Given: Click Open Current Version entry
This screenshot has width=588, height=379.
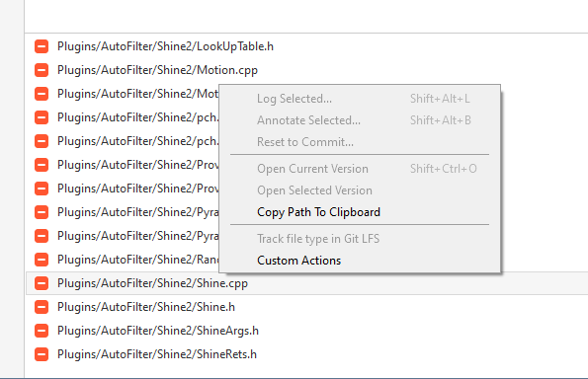Looking at the screenshot, I should click(360, 169).
